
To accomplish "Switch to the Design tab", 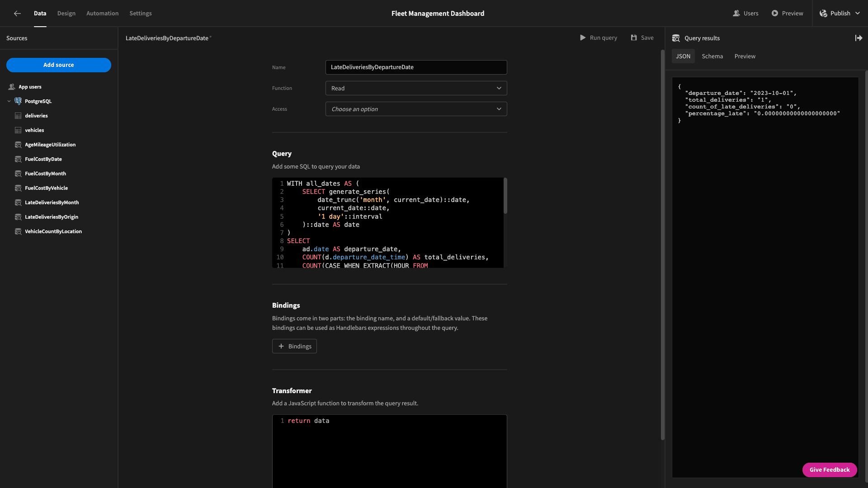I will coord(66,14).
